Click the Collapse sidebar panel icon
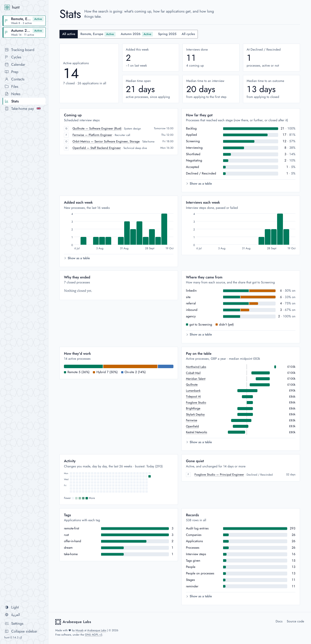Viewport: 311px width, 644px height. (7, 631)
